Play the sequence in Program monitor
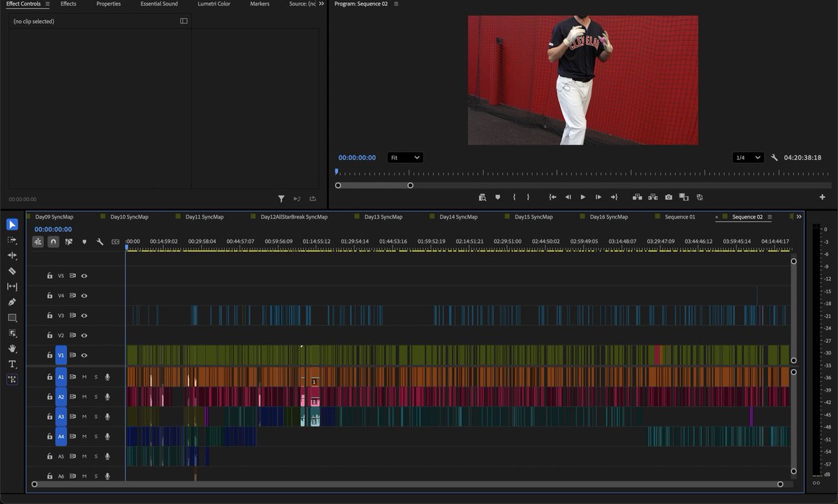838x504 pixels. click(x=583, y=198)
